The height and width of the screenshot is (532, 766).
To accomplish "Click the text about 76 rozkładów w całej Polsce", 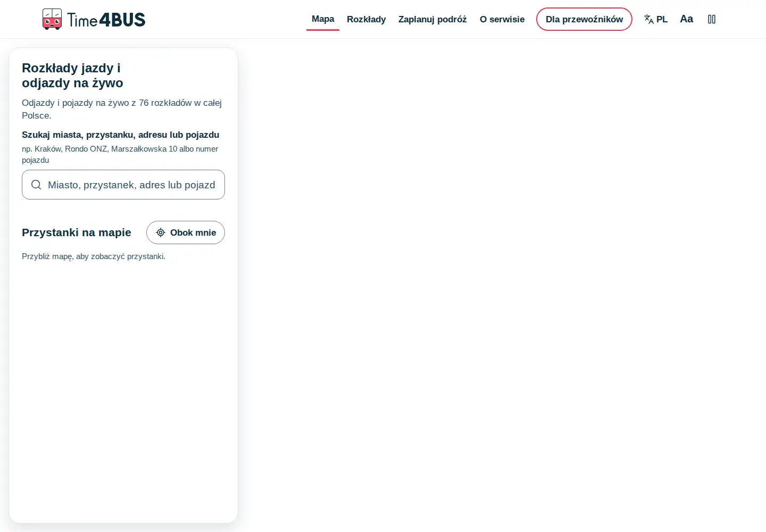I will pos(122,109).
